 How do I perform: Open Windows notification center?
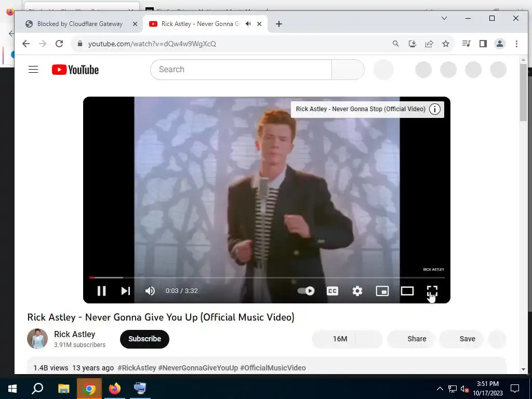(515, 389)
